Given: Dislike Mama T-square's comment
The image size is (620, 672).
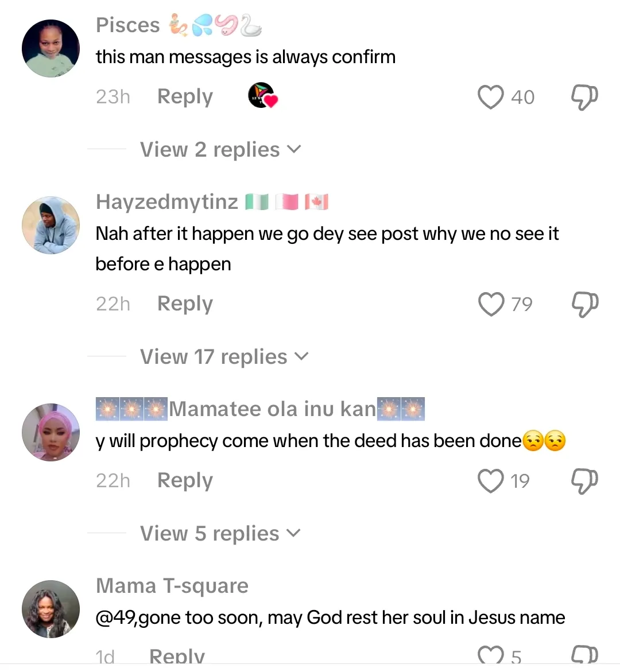Looking at the screenshot, I should (x=584, y=656).
